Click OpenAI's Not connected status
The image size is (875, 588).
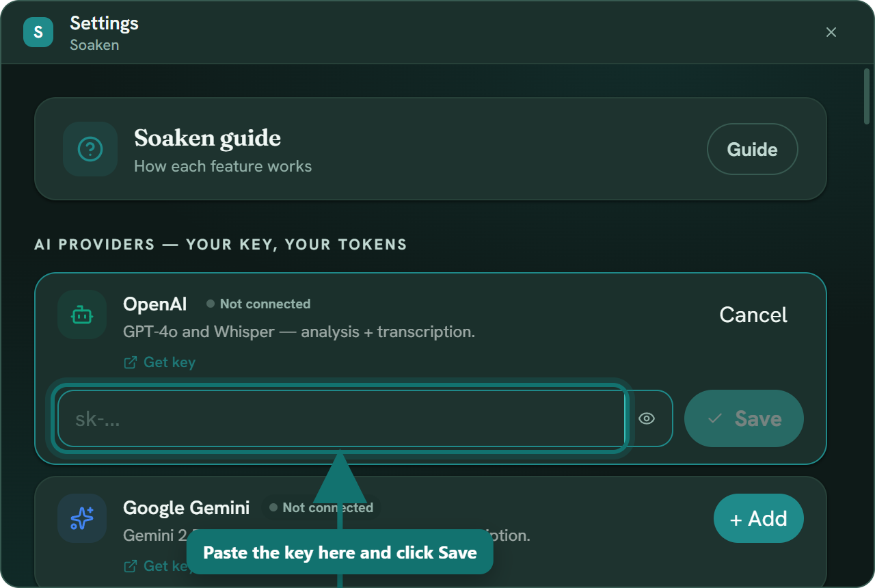click(x=258, y=304)
